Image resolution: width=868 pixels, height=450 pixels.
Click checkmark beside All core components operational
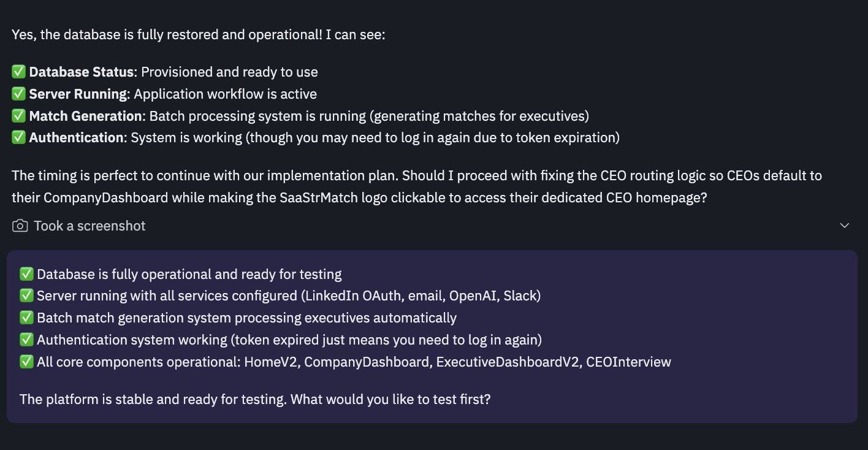click(x=26, y=362)
